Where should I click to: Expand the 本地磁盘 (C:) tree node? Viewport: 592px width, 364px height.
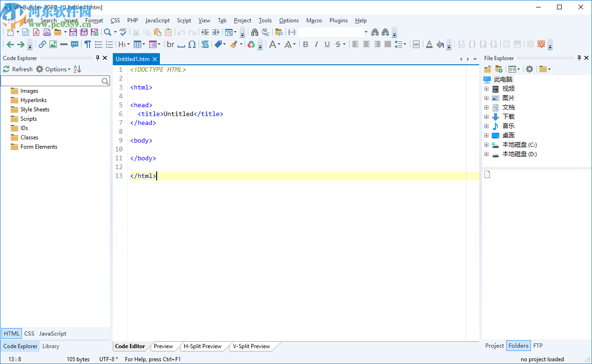[x=486, y=145]
